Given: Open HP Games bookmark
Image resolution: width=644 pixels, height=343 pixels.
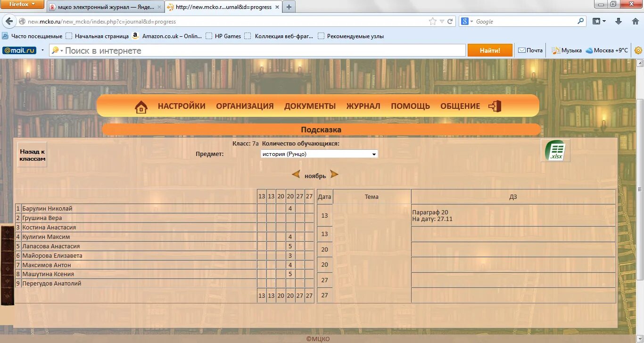Looking at the screenshot, I should pos(223,36).
